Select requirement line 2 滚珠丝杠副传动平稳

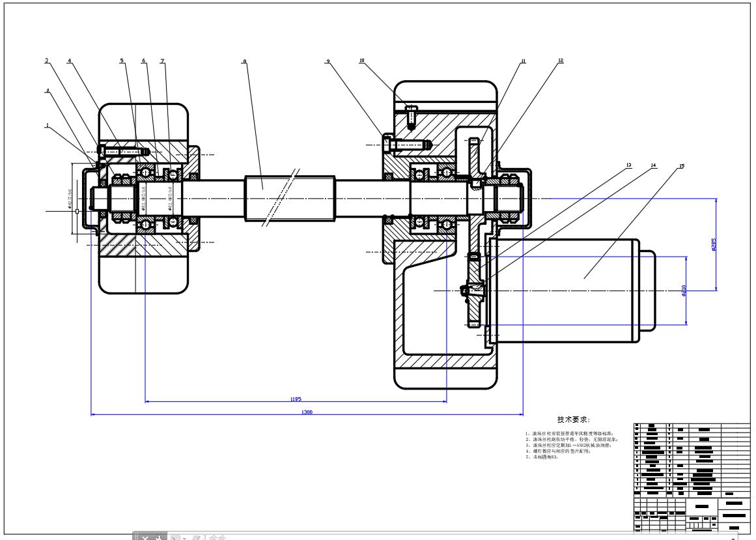click(571, 439)
